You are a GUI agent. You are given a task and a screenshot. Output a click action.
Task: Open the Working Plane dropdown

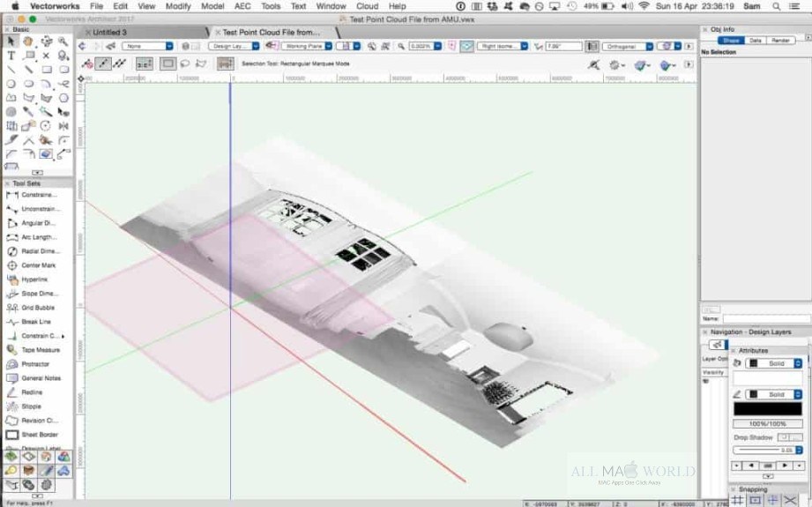[x=307, y=46]
